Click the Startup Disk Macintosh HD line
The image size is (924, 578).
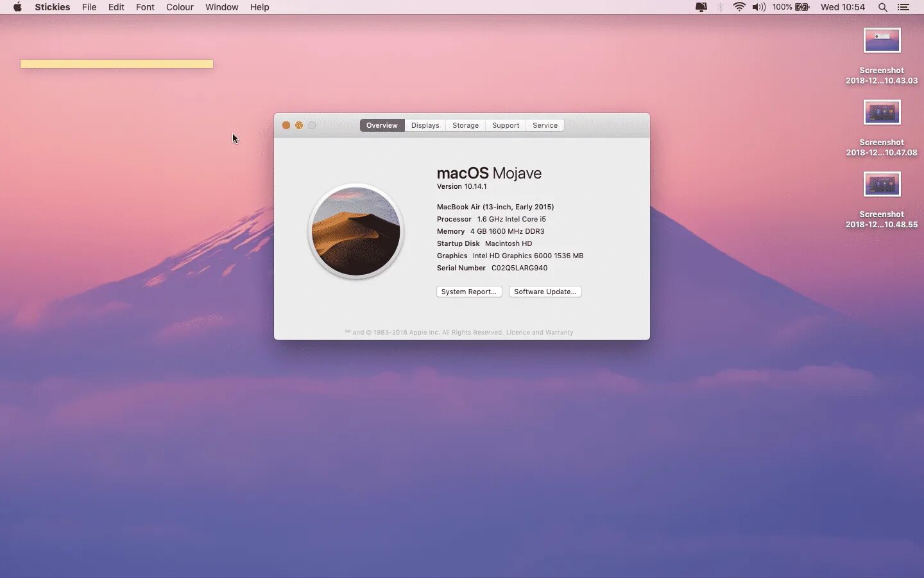coord(484,243)
